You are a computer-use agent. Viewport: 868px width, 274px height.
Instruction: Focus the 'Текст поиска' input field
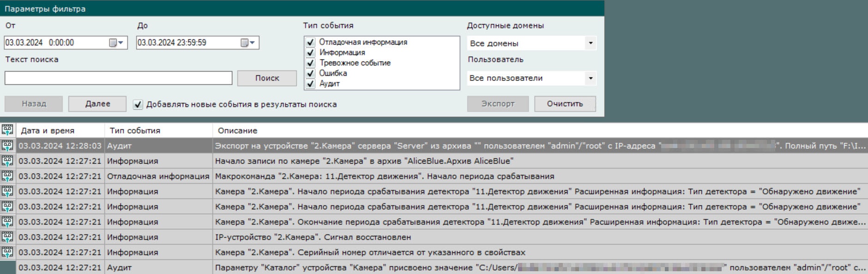pos(118,78)
